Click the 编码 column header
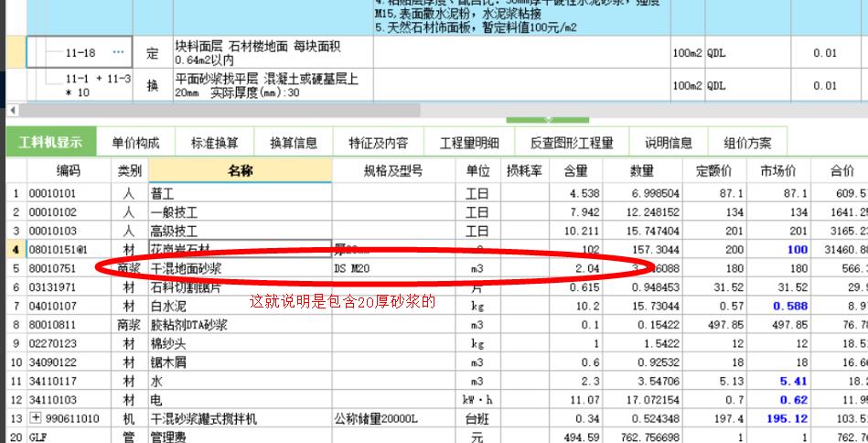 point(69,170)
